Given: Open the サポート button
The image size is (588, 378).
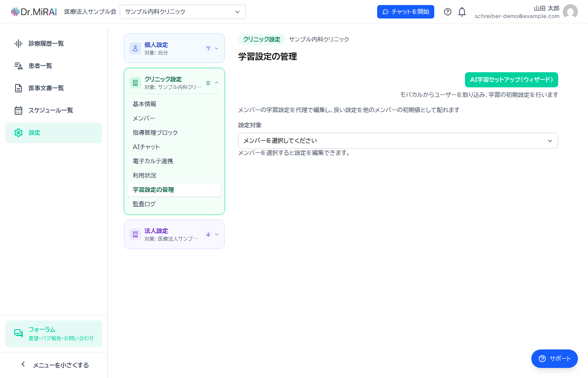Looking at the screenshot, I should (554, 359).
